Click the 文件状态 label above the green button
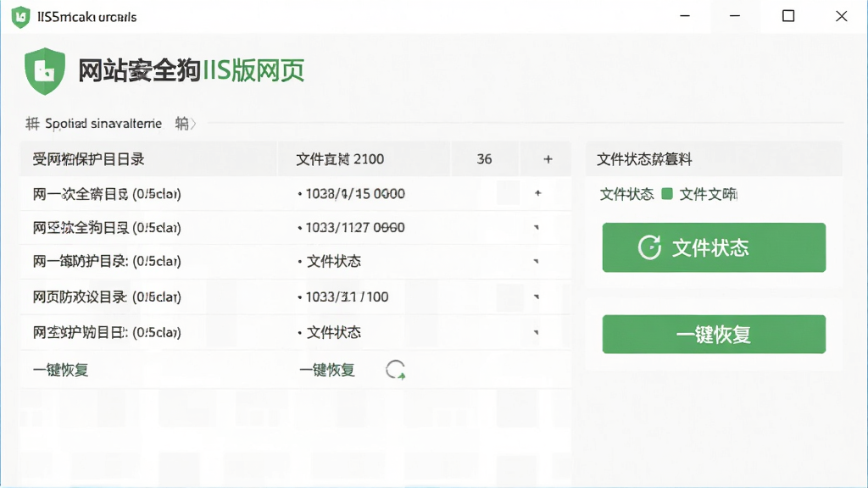 click(626, 194)
